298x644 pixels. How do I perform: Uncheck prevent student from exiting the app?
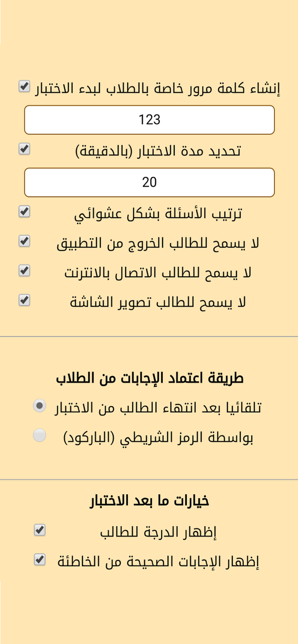point(24,241)
